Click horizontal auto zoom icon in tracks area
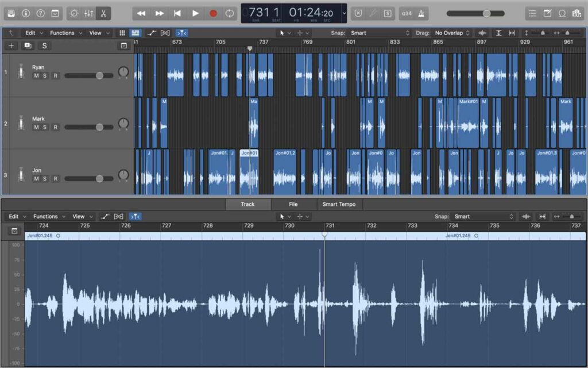Screen dimensions: 588x368 pos(512,33)
